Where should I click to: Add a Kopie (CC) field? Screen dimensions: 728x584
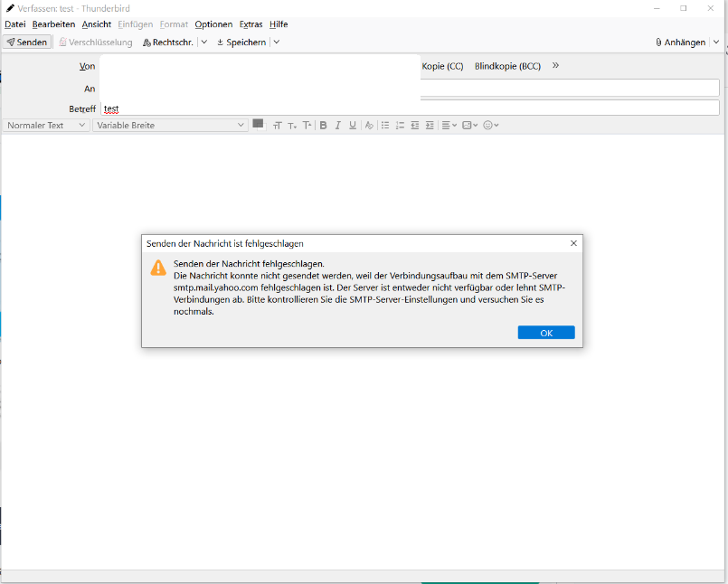point(442,66)
